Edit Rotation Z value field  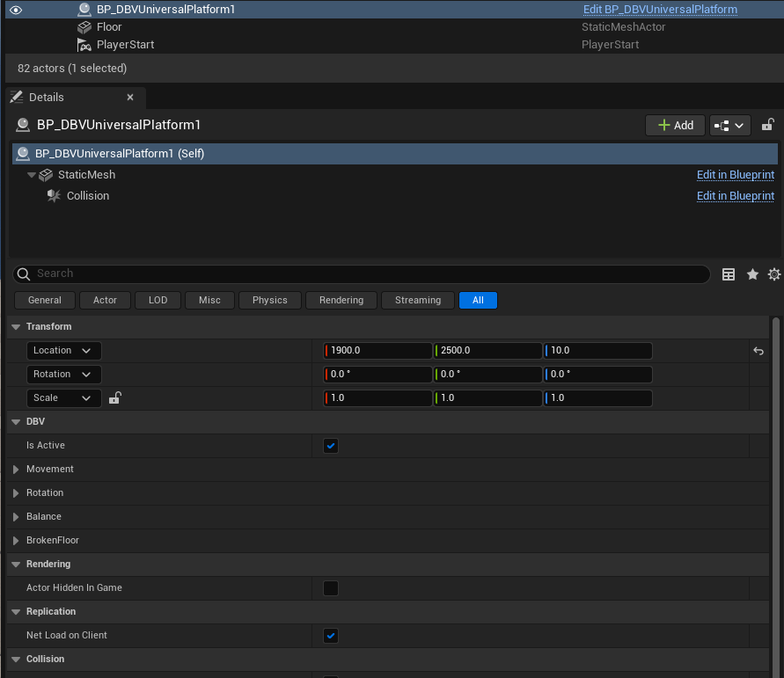tap(597, 375)
